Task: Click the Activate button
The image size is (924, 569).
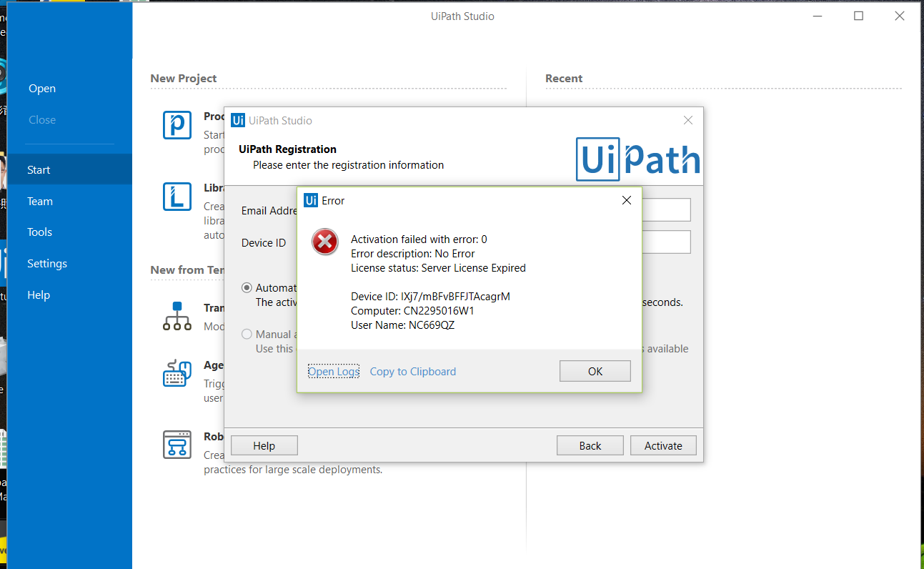Action: click(x=663, y=445)
